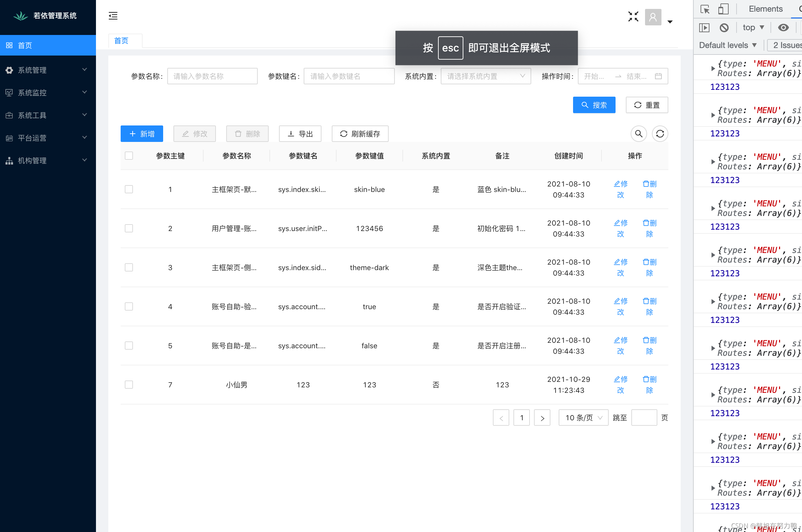The width and height of the screenshot is (802, 532).
Task: Open the 系统内置 dropdown selector
Action: (x=486, y=76)
